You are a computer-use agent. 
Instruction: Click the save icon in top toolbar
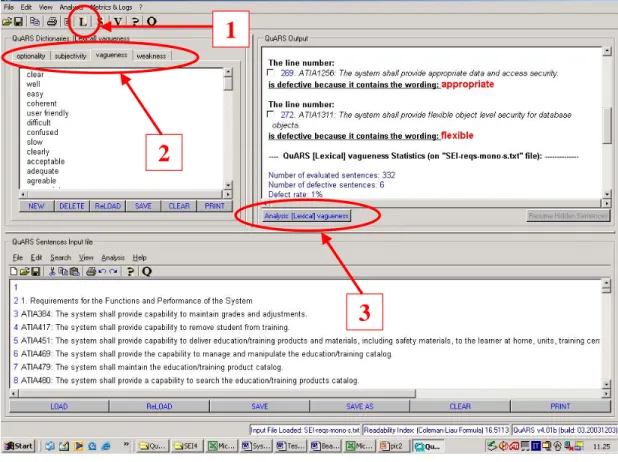[x=18, y=21]
